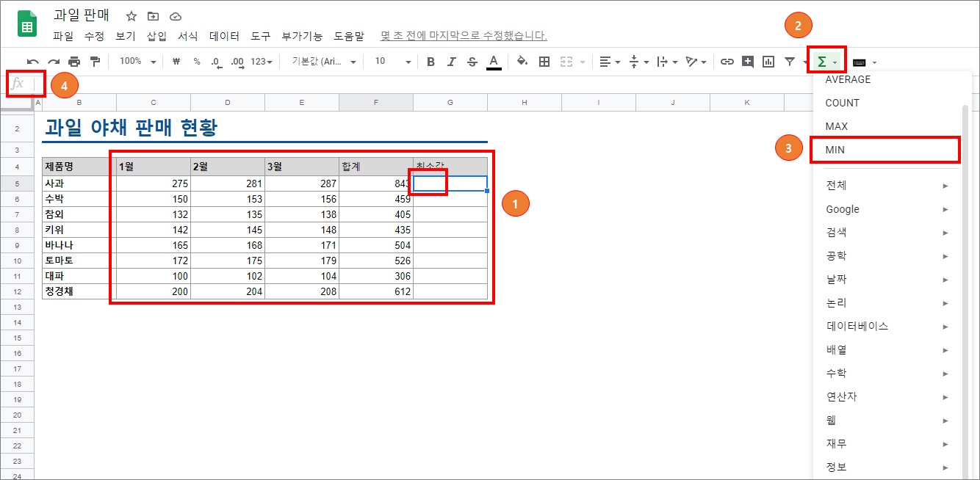This screenshot has width=980, height=480.
Task: Open horizontal align options
Action: click(610, 62)
